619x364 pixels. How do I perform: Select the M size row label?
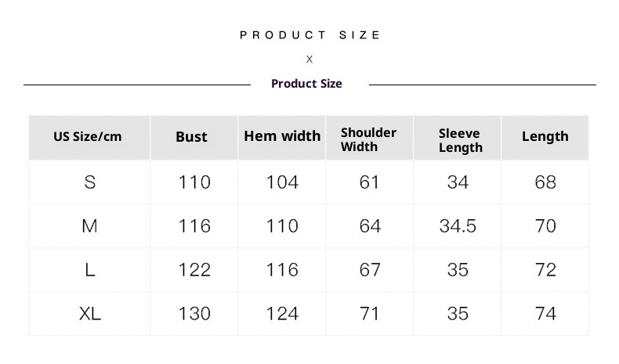coord(90,226)
